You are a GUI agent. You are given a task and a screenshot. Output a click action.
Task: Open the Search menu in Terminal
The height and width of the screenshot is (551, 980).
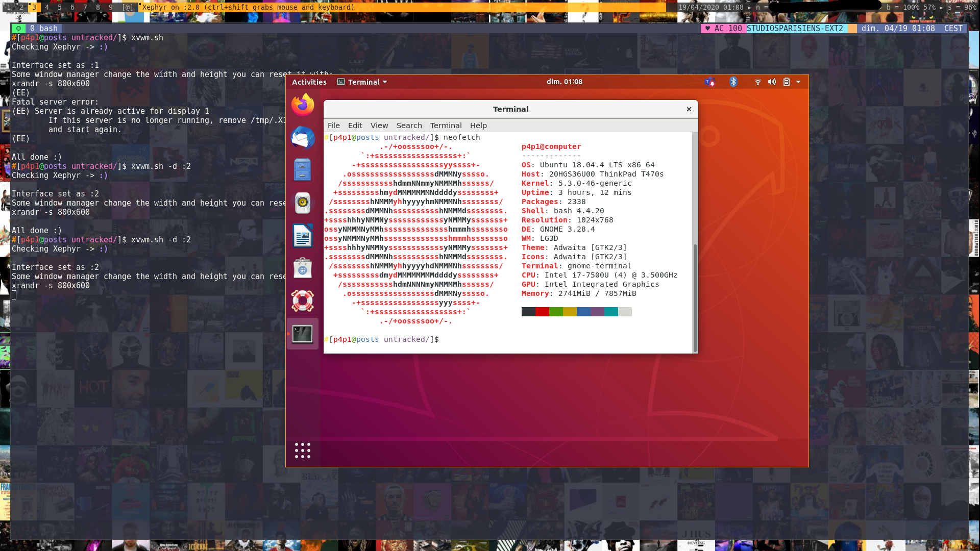[x=409, y=126]
